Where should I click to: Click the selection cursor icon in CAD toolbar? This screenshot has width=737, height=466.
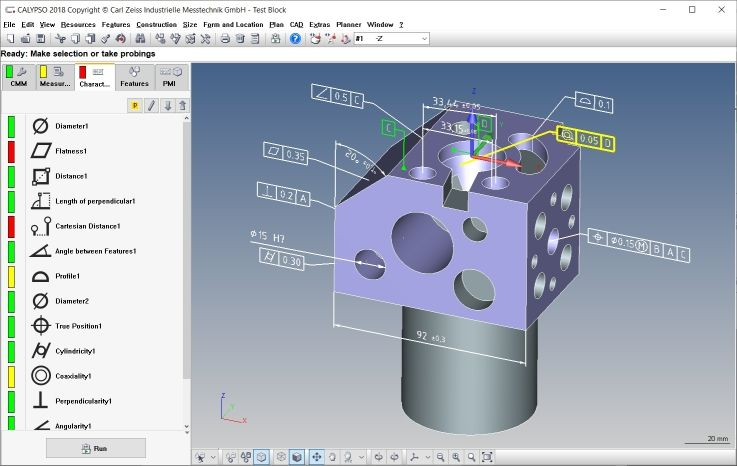tap(201, 457)
